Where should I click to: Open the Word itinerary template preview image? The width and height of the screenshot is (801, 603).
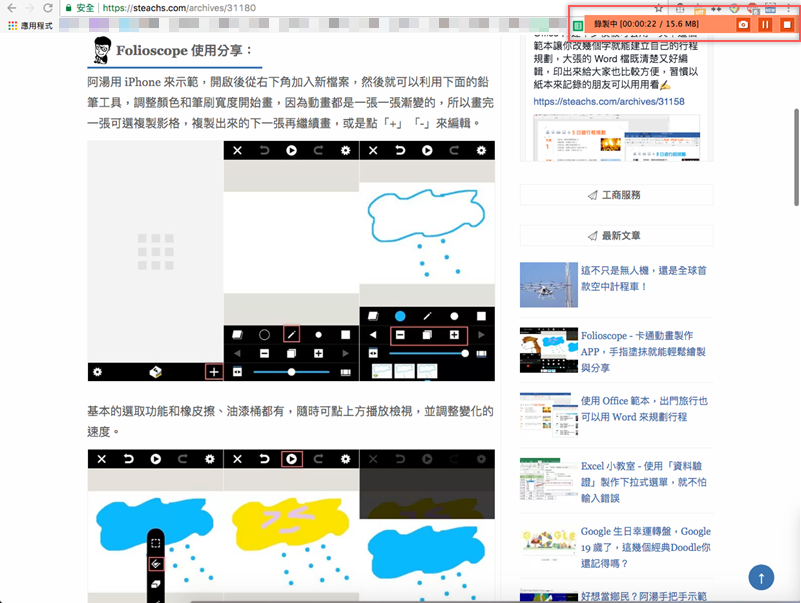(x=617, y=137)
